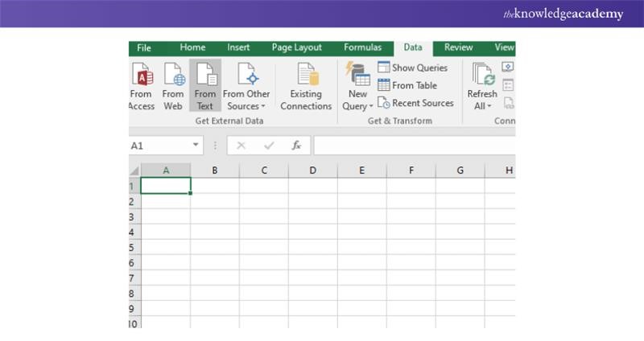
Task: Switch to the Formulas tab
Action: tap(362, 48)
